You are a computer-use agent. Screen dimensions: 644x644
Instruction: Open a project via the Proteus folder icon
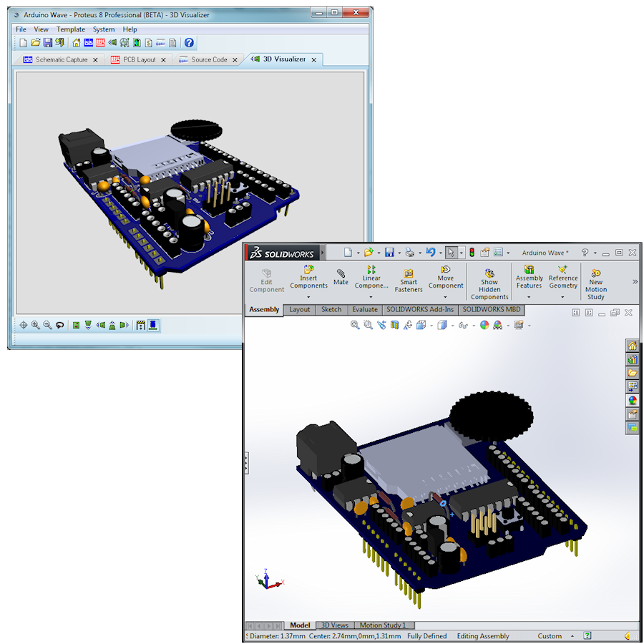(x=36, y=43)
